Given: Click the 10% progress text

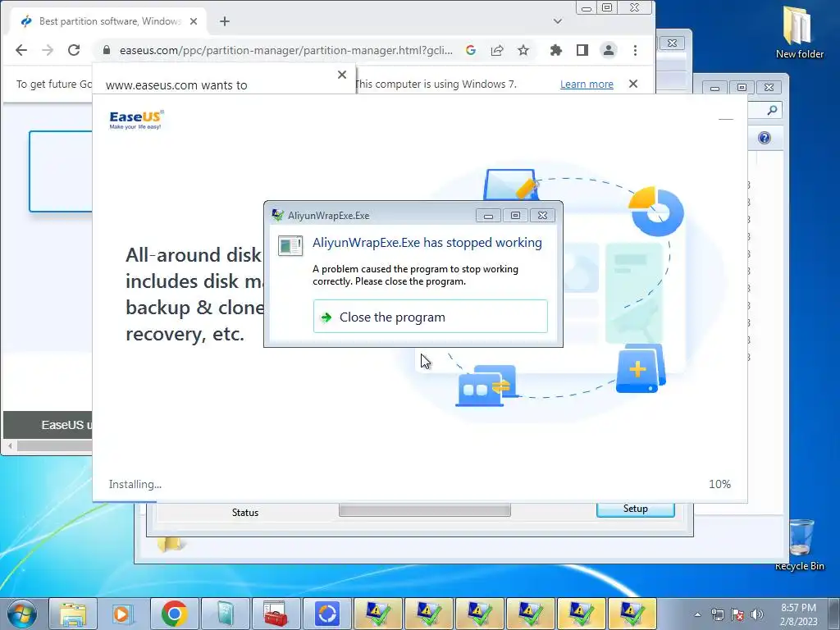Looking at the screenshot, I should 719,484.
